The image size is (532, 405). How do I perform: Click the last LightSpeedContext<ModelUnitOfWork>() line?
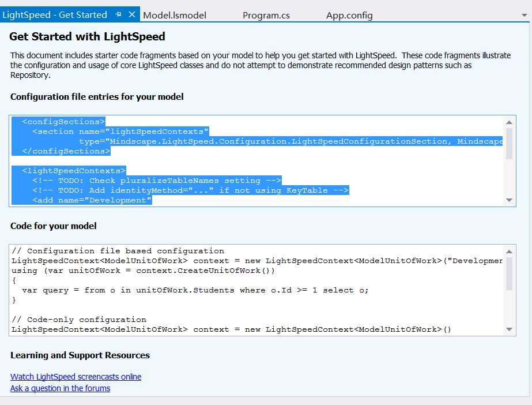click(231, 329)
